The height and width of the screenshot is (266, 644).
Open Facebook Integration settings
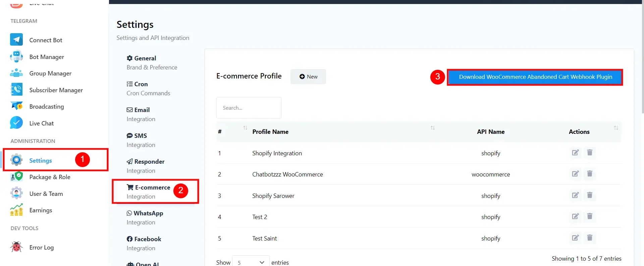point(144,244)
